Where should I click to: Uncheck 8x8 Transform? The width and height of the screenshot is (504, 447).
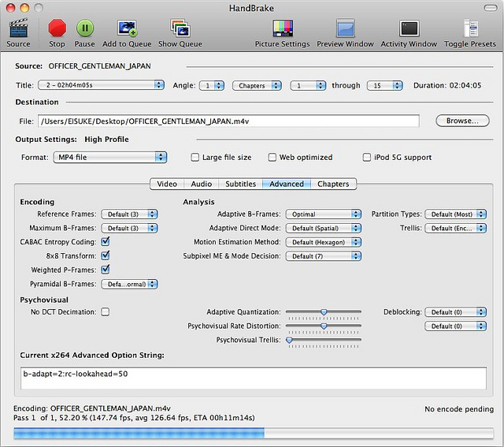105,255
